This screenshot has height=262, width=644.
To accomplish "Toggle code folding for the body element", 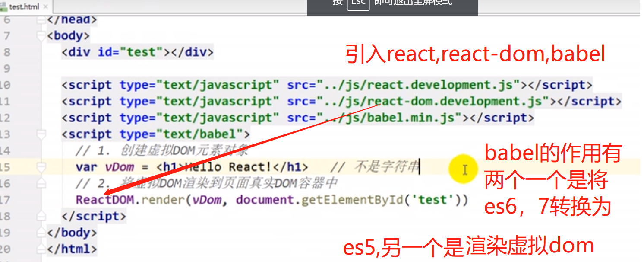I will (41, 35).
